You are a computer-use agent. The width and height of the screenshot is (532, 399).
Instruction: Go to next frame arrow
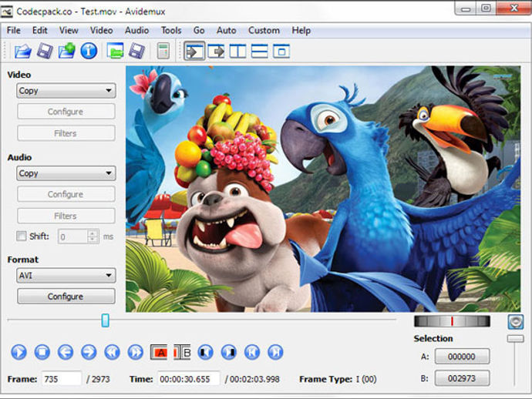(x=89, y=352)
